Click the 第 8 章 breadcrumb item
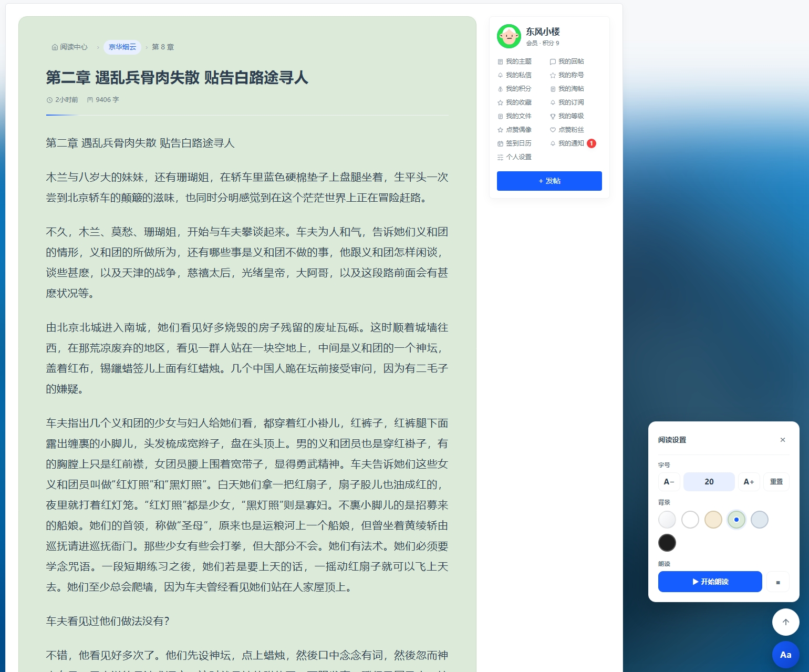This screenshot has height=672, width=809. 163,47
